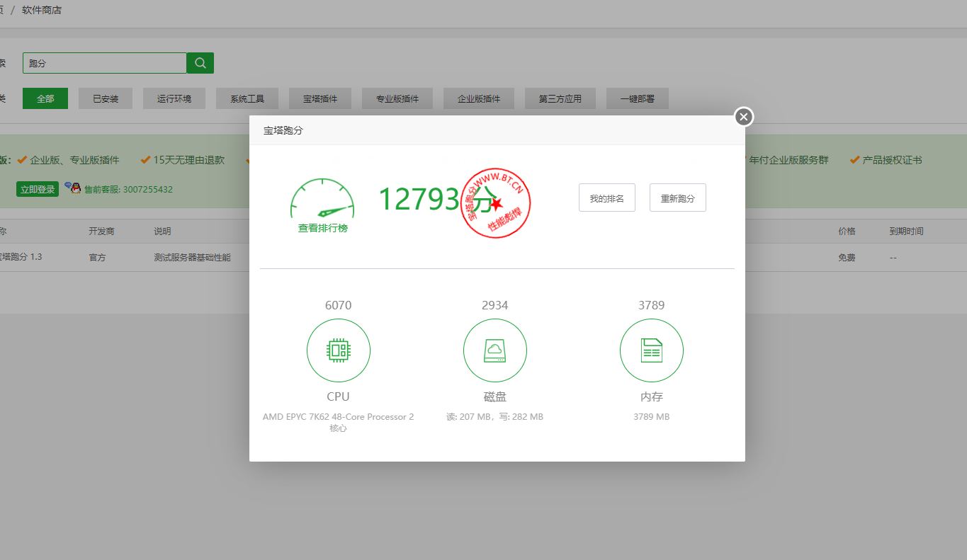Image resolution: width=967 pixels, height=560 pixels.
Task: Switch to 第三方应用 category
Action: [560, 98]
